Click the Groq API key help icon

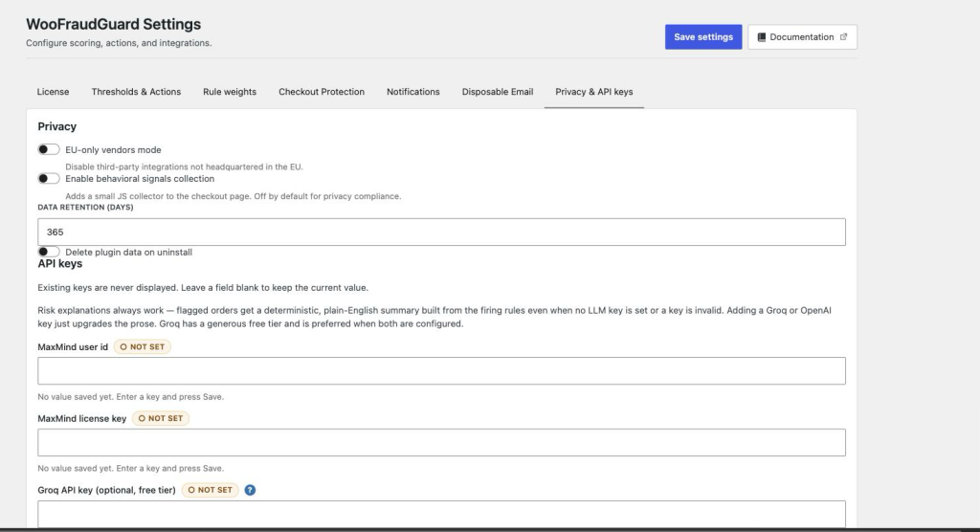(250, 490)
